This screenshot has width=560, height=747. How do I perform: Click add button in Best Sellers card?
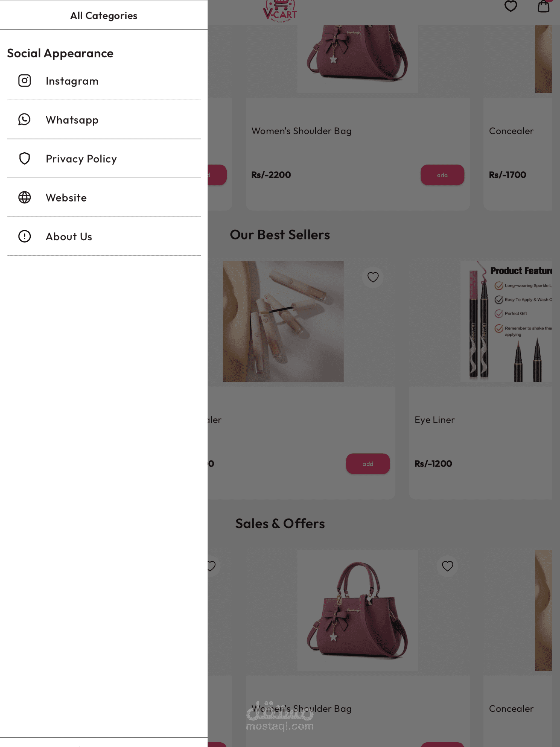pyautogui.click(x=367, y=464)
